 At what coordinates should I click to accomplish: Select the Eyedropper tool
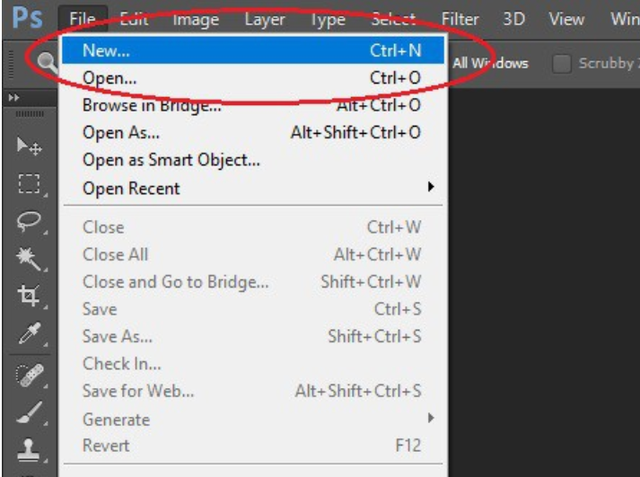click(29, 333)
